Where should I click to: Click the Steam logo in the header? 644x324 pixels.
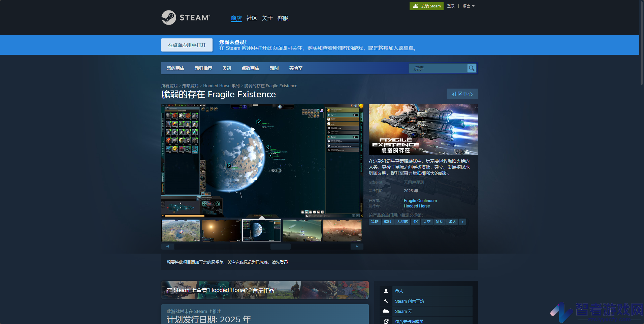[x=186, y=18]
